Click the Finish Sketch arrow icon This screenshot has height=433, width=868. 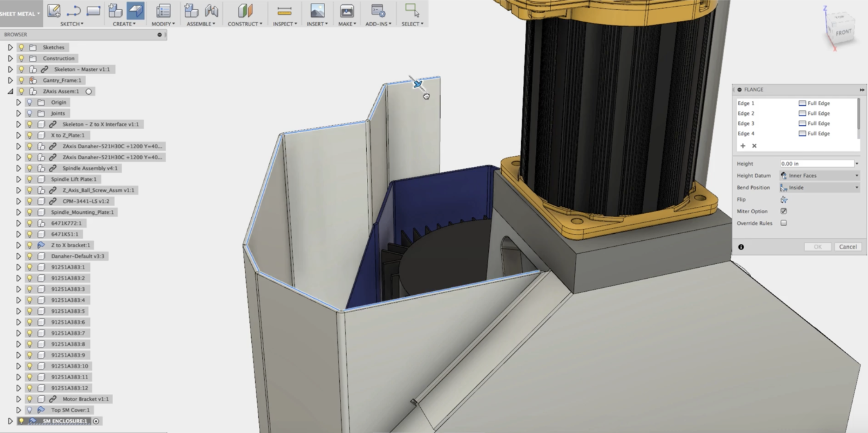point(73,11)
